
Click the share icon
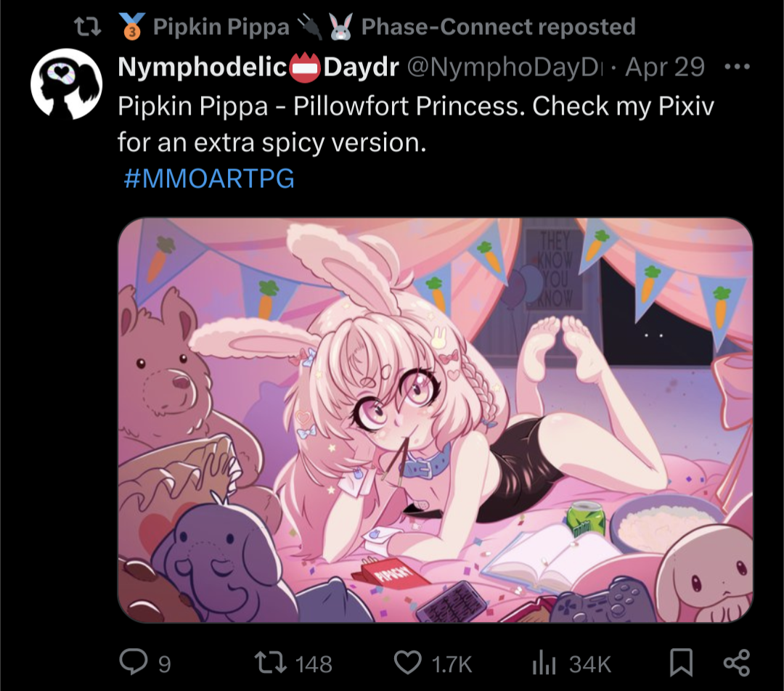click(x=737, y=663)
